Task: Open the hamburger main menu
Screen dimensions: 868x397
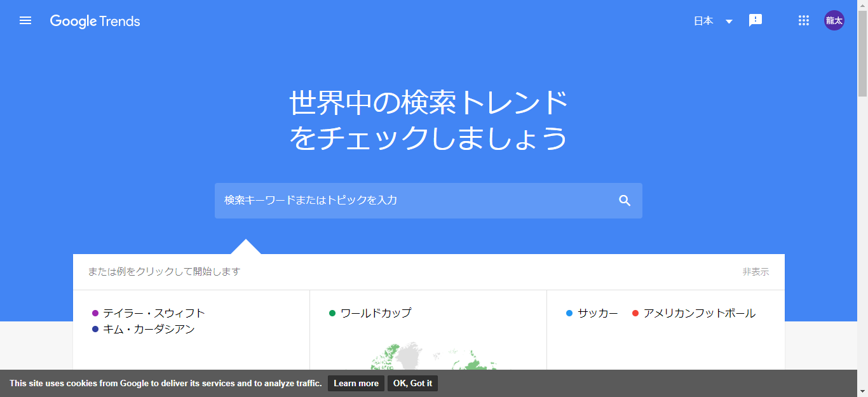Action: click(25, 21)
